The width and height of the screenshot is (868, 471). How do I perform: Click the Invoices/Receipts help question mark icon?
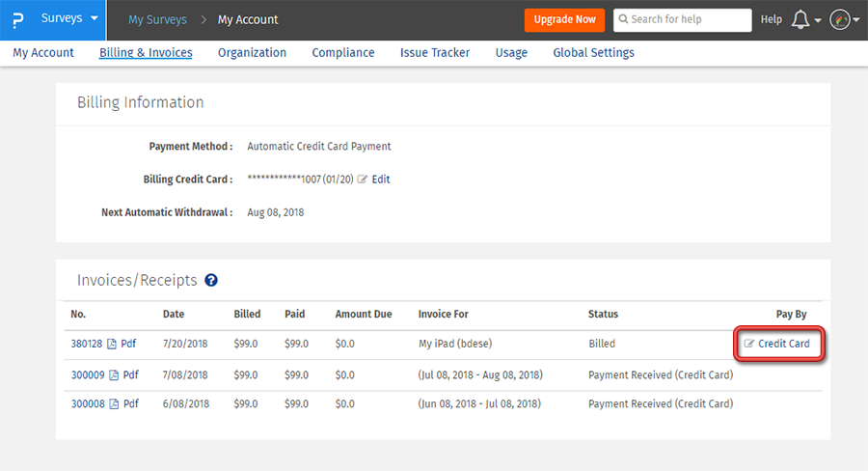211,281
